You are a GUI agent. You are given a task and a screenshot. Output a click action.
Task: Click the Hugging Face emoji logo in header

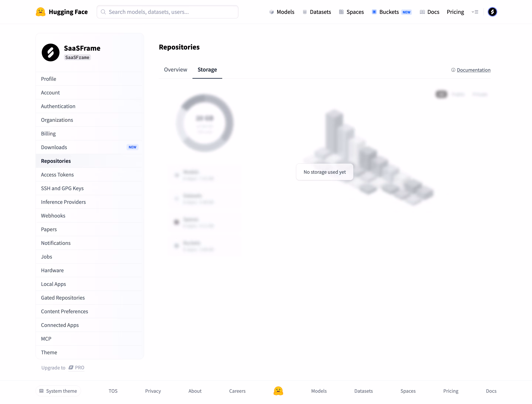pos(40,12)
